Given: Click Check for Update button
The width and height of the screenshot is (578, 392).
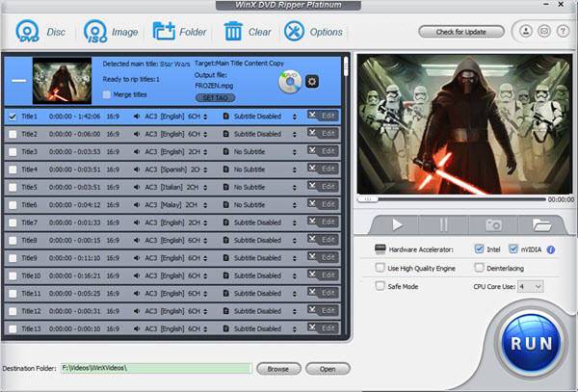Looking at the screenshot, I should (x=461, y=32).
